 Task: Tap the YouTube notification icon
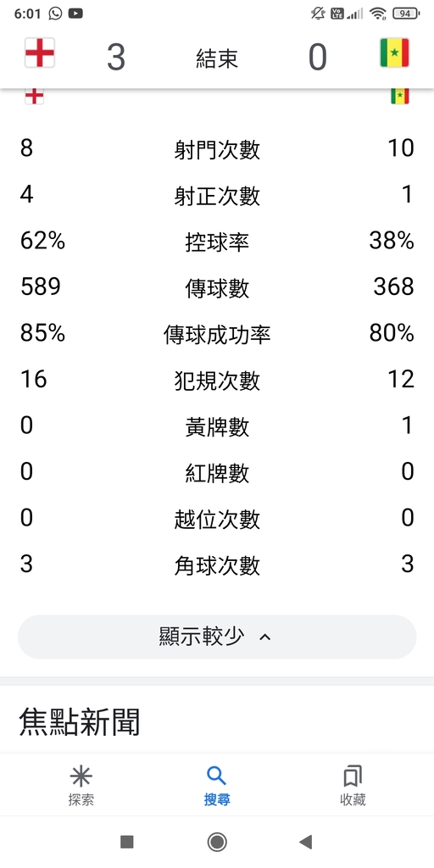pyautogui.click(x=75, y=14)
